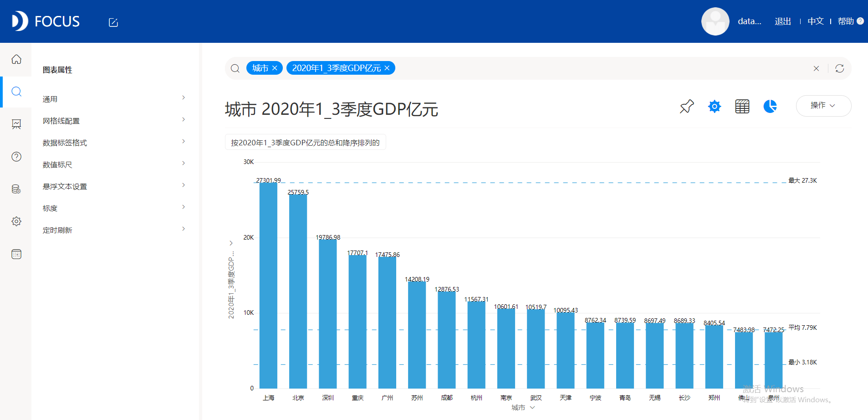Open chart configuration gear icon
Screen dimensions: 868x420
coord(715,107)
